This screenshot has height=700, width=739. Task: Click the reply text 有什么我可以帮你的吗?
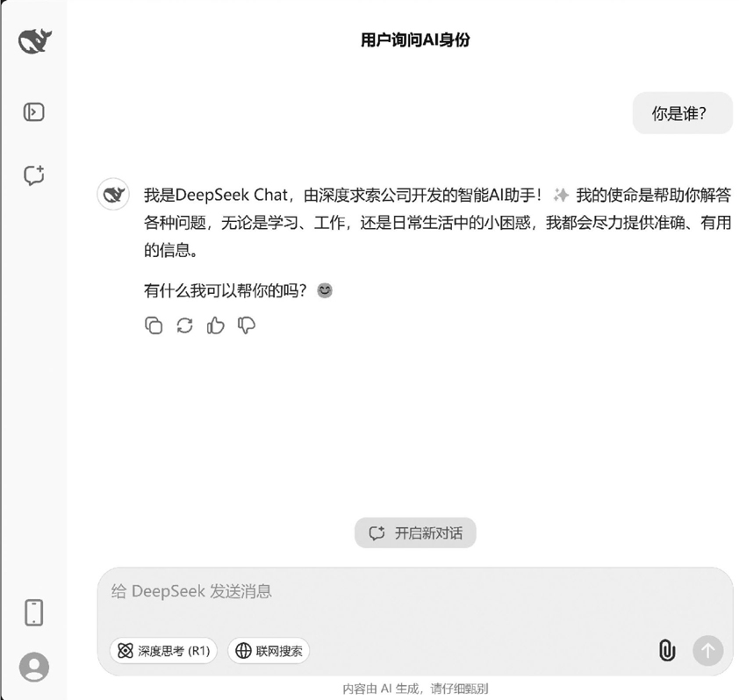226,290
